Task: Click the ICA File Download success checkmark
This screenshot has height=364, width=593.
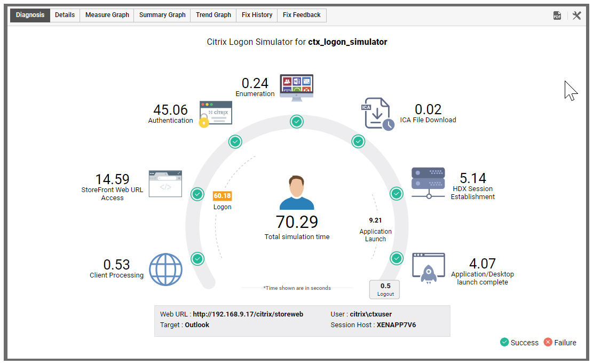Action: coord(358,142)
